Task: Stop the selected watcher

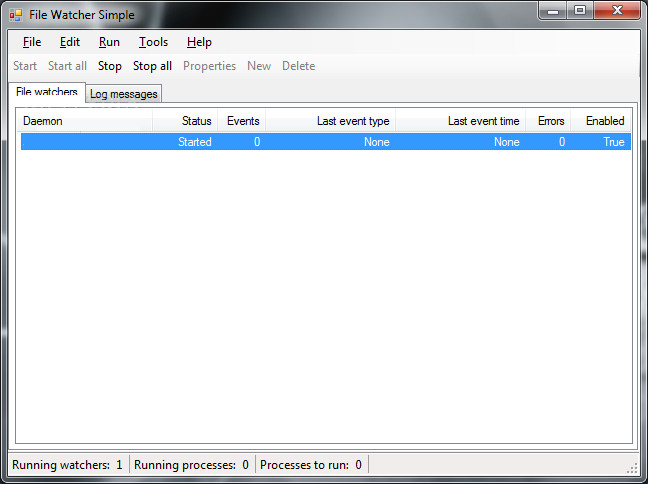Action: [x=110, y=66]
